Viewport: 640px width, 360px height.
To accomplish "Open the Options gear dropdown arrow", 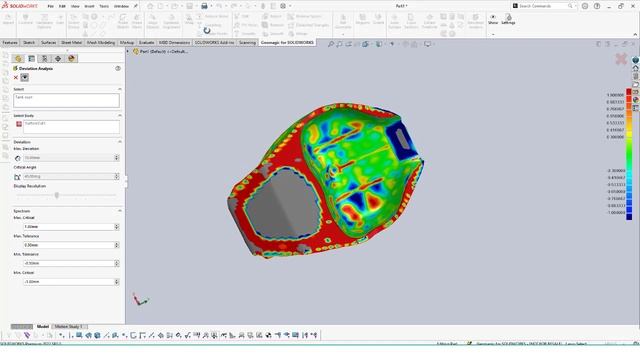I will pyautogui.click(x=289, y=6).
